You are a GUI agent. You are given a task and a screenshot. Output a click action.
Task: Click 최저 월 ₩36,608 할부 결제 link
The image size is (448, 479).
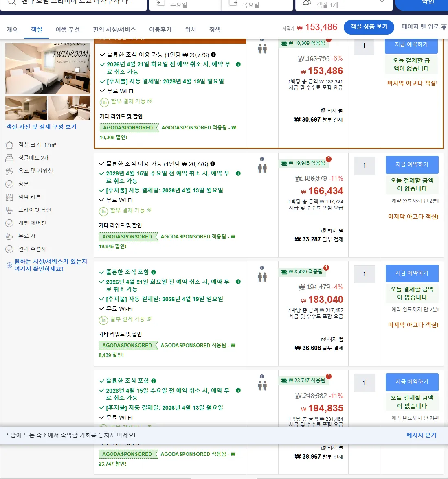318,344
